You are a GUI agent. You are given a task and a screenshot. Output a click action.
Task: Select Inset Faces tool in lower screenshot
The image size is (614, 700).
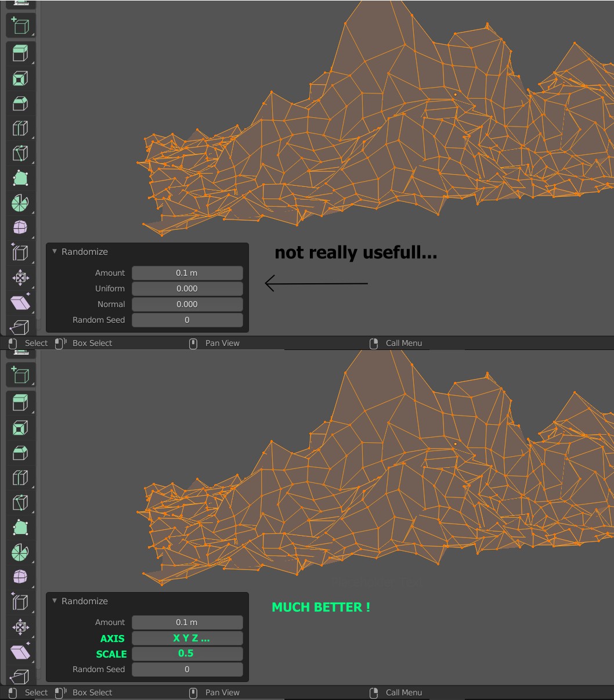20,428
